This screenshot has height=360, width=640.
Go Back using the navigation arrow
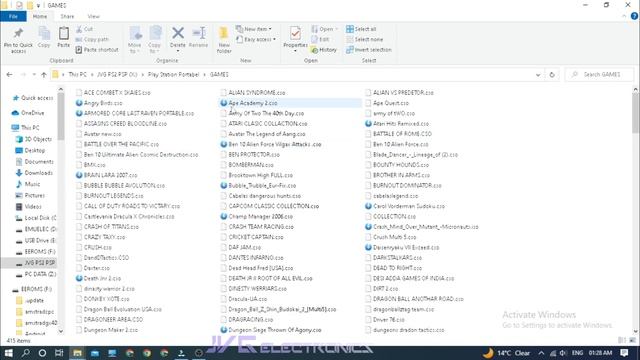point(9,75)
